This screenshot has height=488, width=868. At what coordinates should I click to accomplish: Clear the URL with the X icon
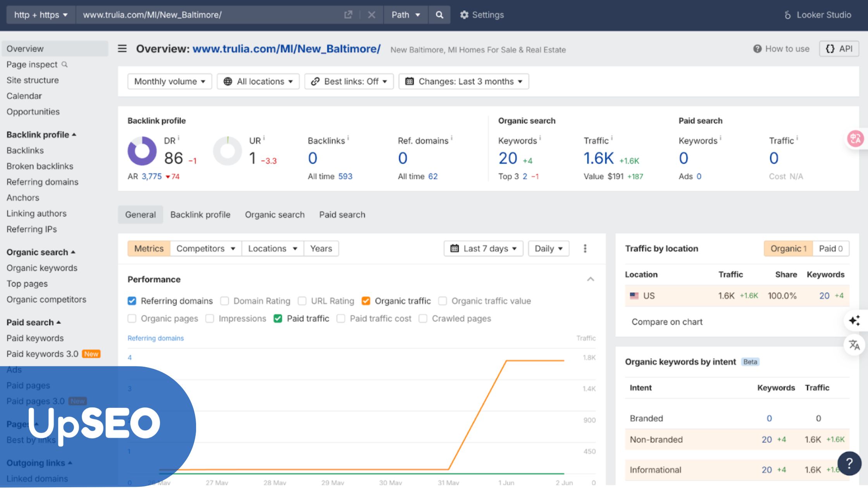[x=371, y=15]
